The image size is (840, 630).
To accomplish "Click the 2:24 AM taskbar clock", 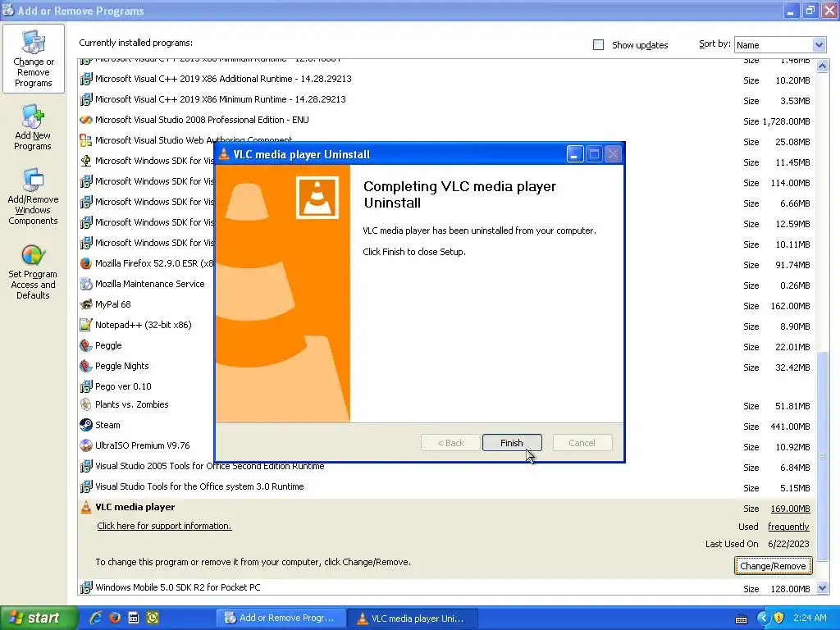I will (810, 618).
